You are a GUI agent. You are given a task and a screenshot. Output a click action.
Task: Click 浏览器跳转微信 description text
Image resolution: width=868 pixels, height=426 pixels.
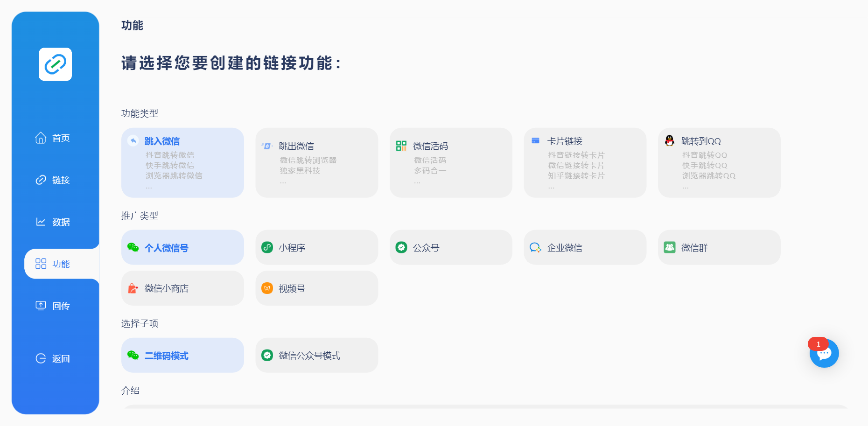[x=174, y=175]
